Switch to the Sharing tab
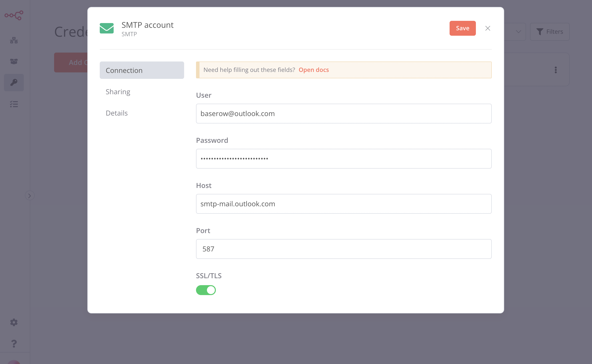This screenshot has width=592, height=364. point(118,92)
